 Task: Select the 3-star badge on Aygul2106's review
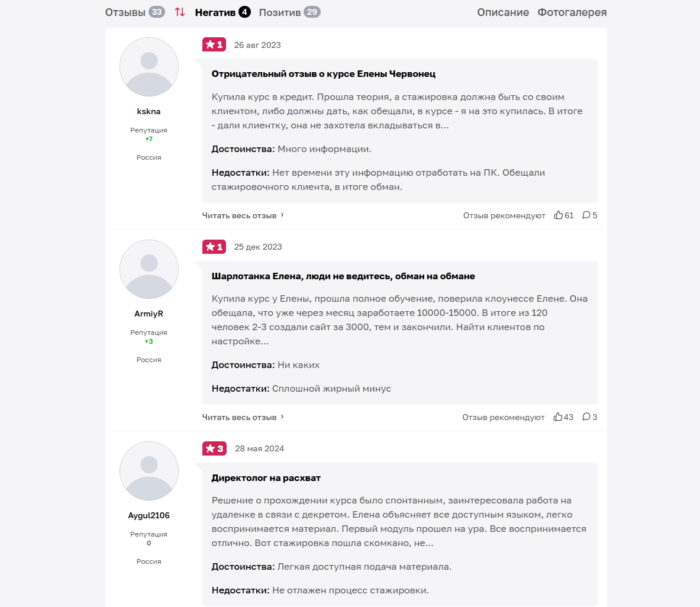click(214, 448)
